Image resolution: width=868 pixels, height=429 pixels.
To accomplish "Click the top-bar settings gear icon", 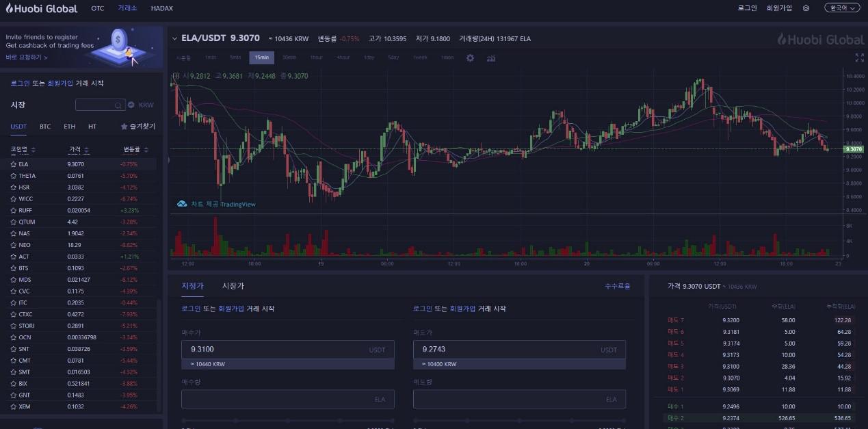I will [x=806, y=8].
